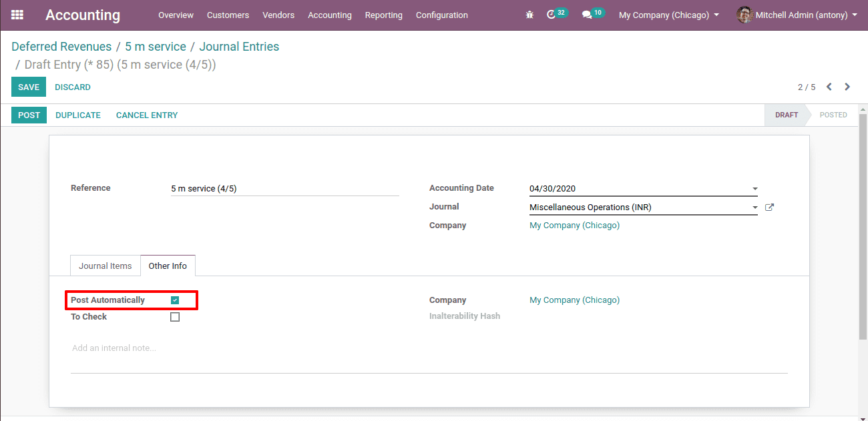Tick the To Check checkbox

tap(175, 317)
